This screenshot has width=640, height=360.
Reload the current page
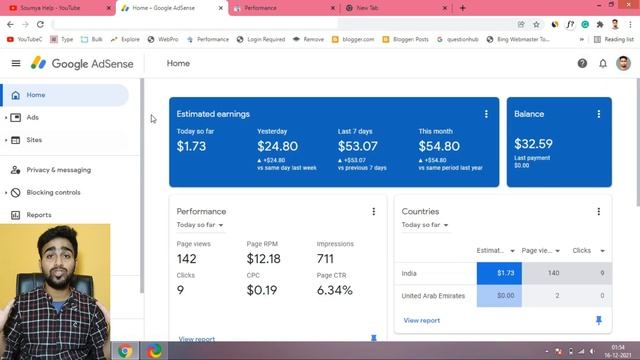tap(40, 24)
